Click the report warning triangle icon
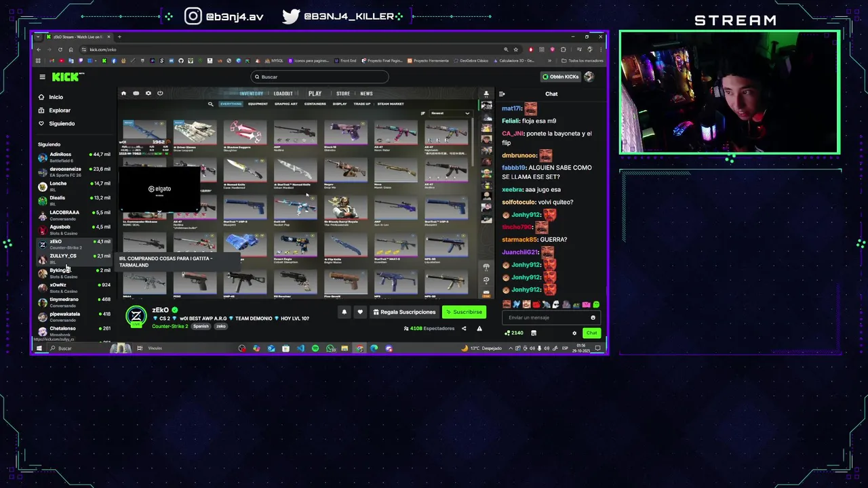Viewport: 868px width, 488px height. point(479,329)
